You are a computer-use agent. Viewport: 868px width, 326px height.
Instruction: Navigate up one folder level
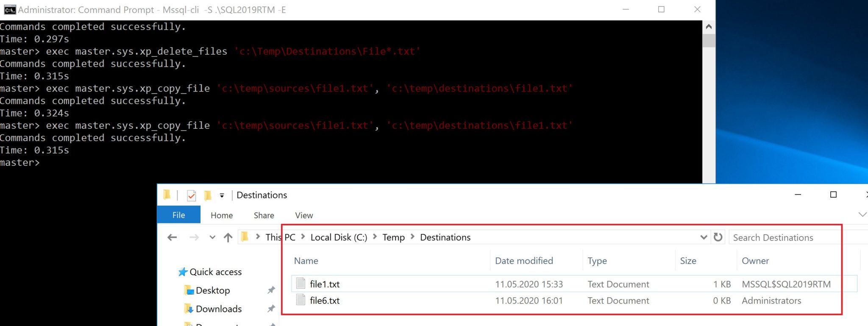228,237
